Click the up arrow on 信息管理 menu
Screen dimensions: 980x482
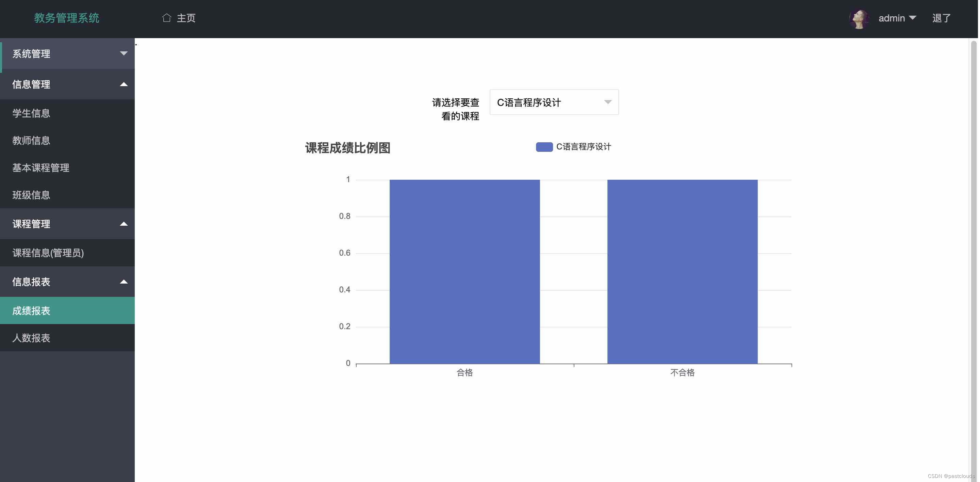click(123, 84)
